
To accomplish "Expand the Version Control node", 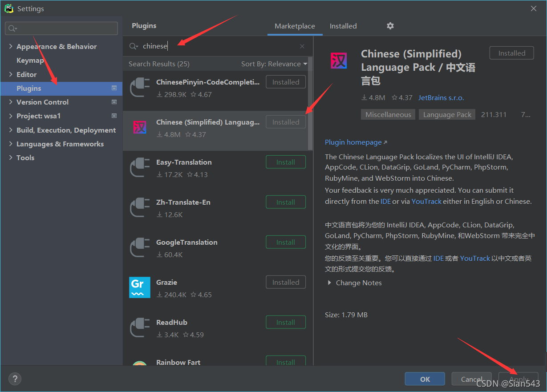I will (11, 102).
